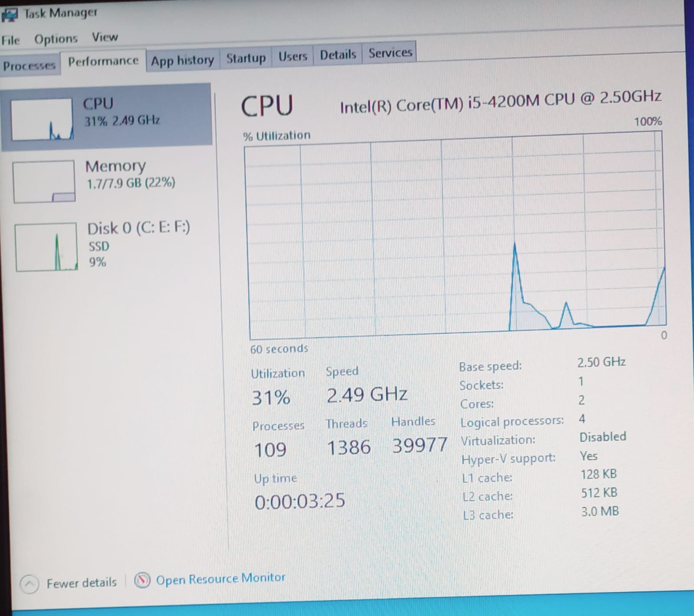694x616 pixels.
Task: Select the CPU entry in the sidebar
Action: [106, 116]
